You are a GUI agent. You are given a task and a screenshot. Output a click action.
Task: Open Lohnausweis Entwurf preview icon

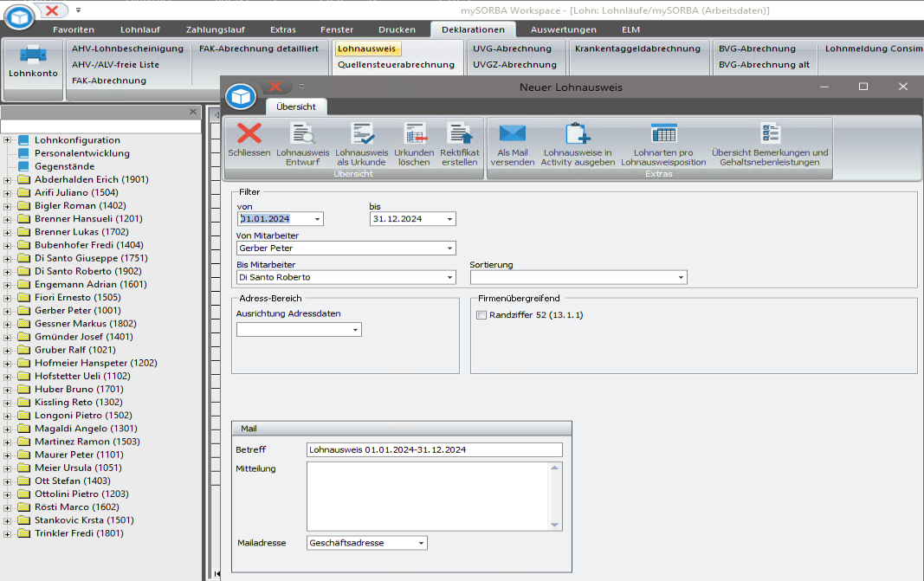(x=303, y=133)
